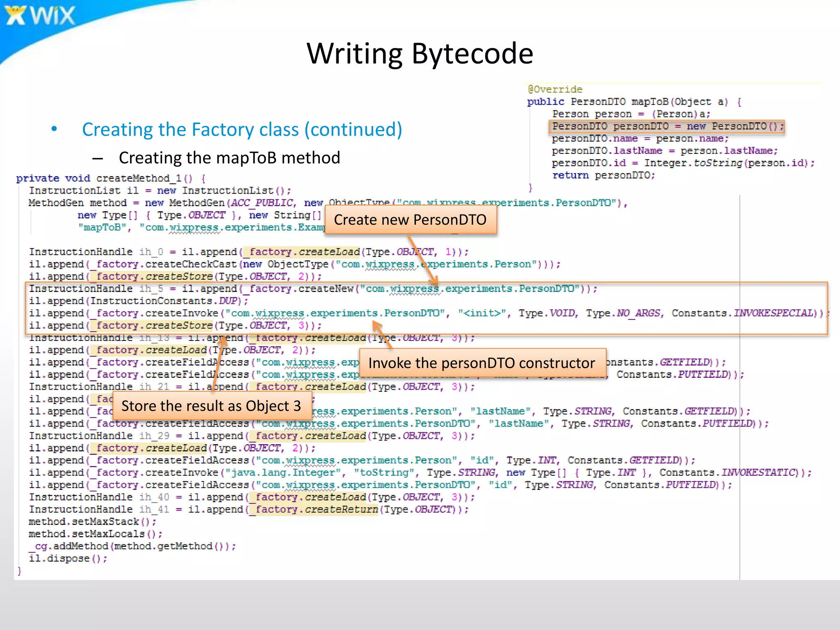This screenshot has height=630, width=840.
Task: Click the 'il.dispose();' line
Action: [68, 559]
